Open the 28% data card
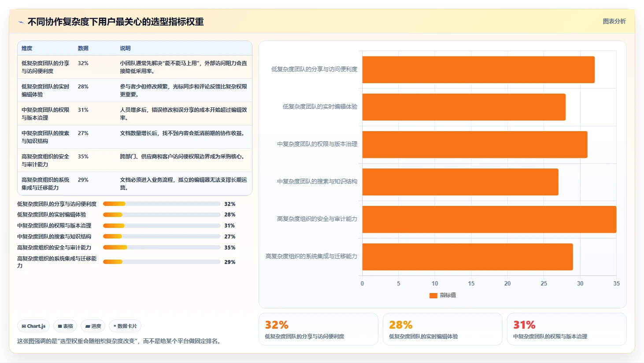The image size is (644, 363). pos(443,329)
